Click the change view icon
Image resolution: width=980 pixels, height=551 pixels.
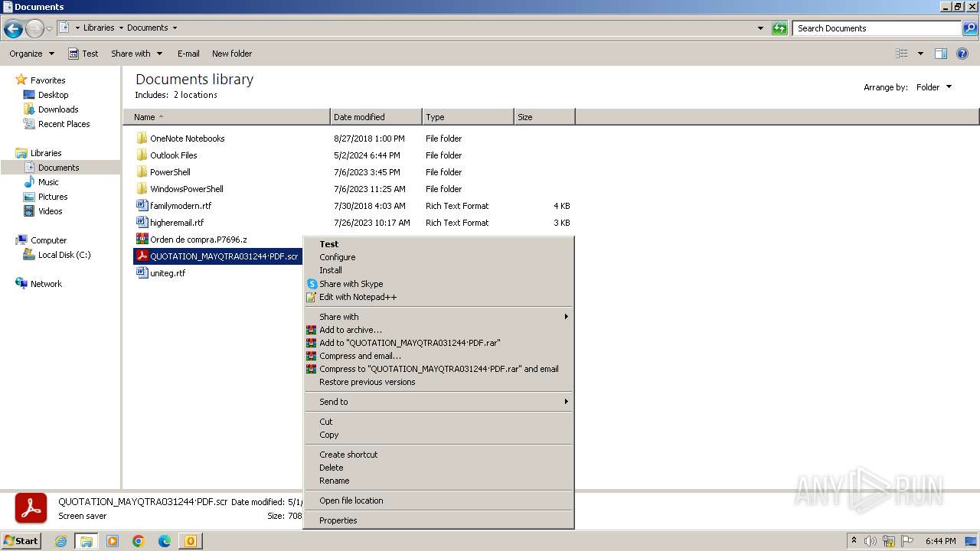pos(902,54)
